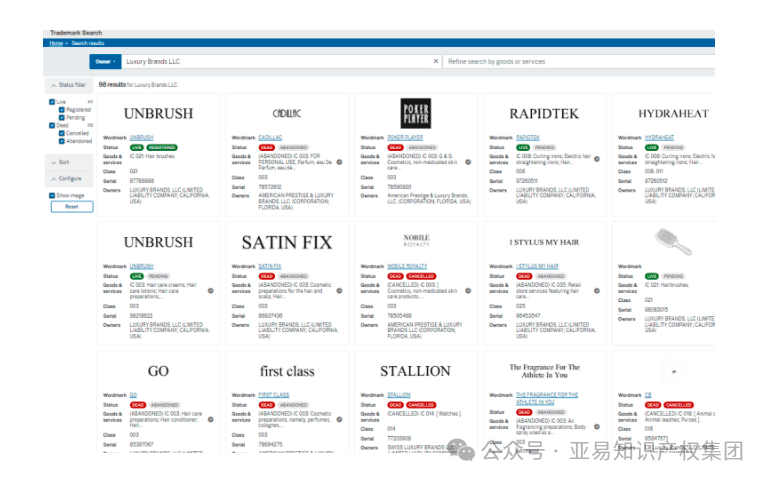Collapse the Configure section
768x481 pixels.
[69, 179]
